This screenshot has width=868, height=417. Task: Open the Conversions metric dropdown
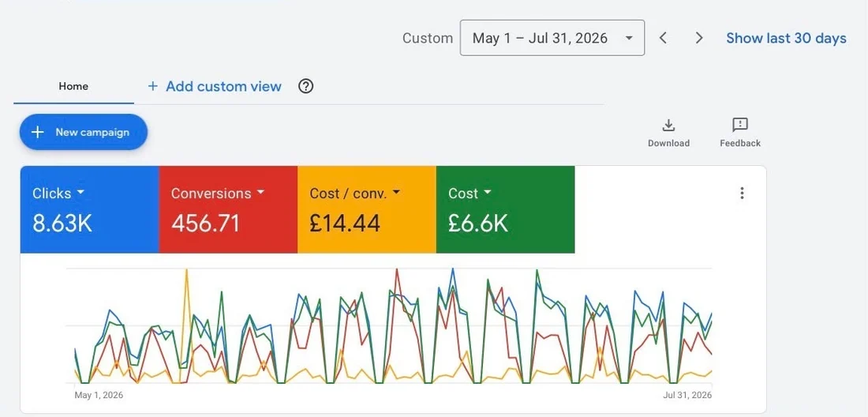[218, 193]
